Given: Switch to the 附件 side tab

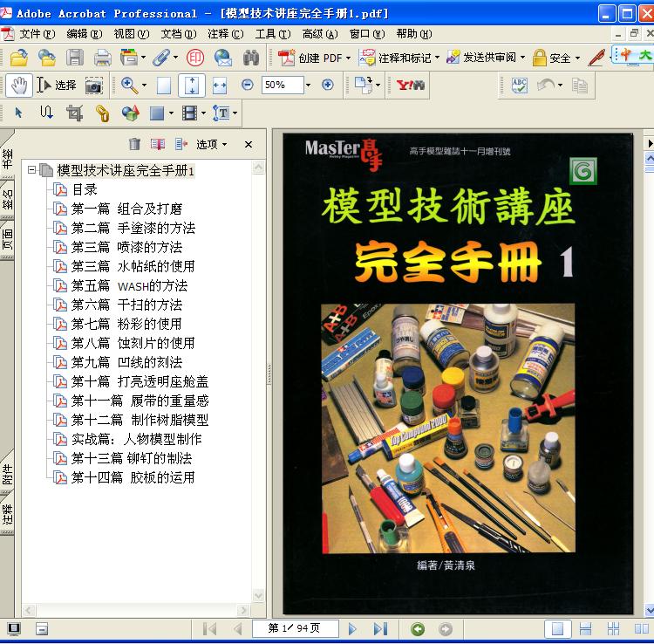Looking at the screenshot, I should [7, 474].
